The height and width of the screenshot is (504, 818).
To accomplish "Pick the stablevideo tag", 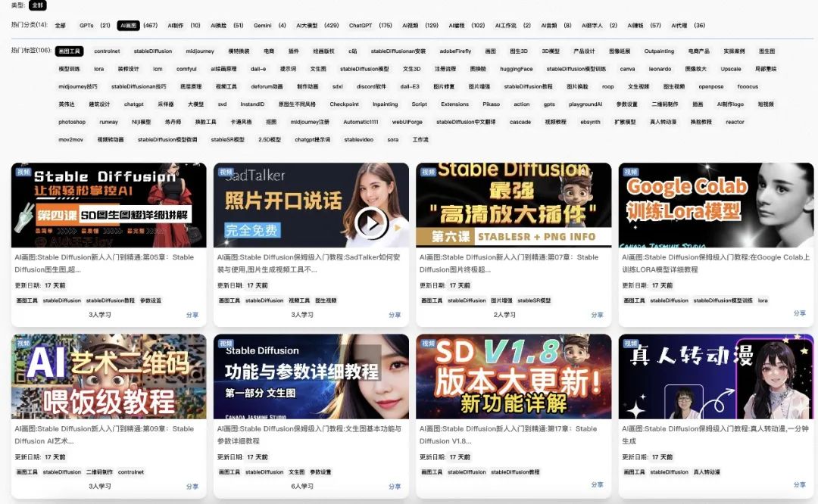I will [358, 140].
